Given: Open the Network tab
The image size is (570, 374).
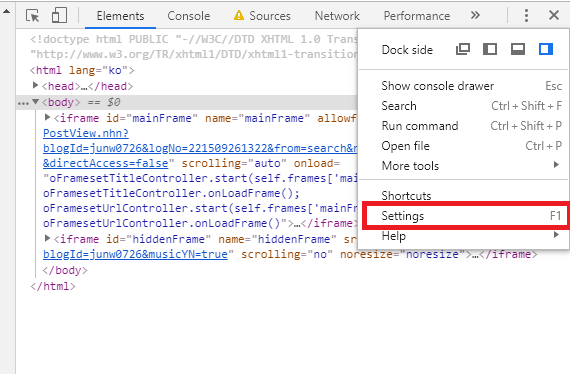Looking at the screenshot, I should pos(337,16).
